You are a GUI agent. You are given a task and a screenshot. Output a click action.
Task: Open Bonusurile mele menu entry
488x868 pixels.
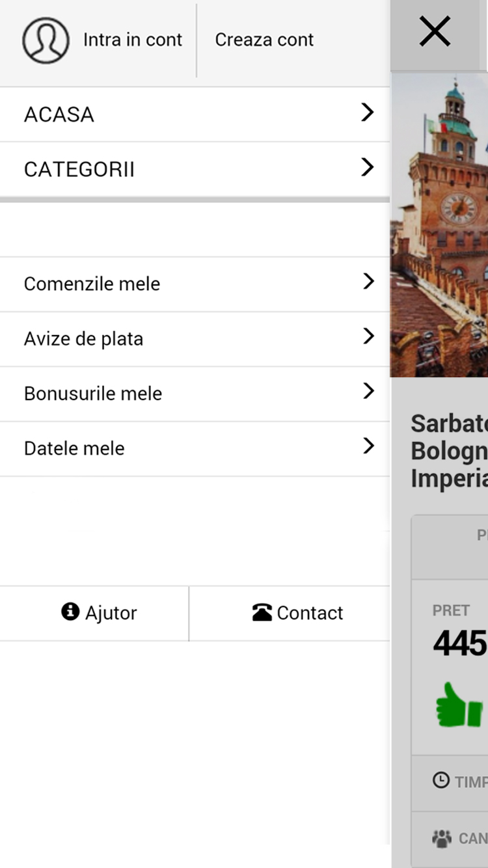[93, 394]
